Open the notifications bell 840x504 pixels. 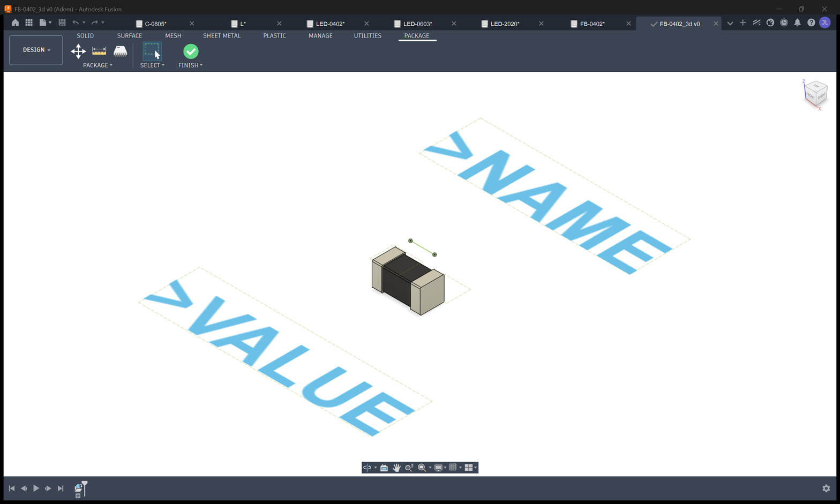pyautogui.click(x=797, y=22)
